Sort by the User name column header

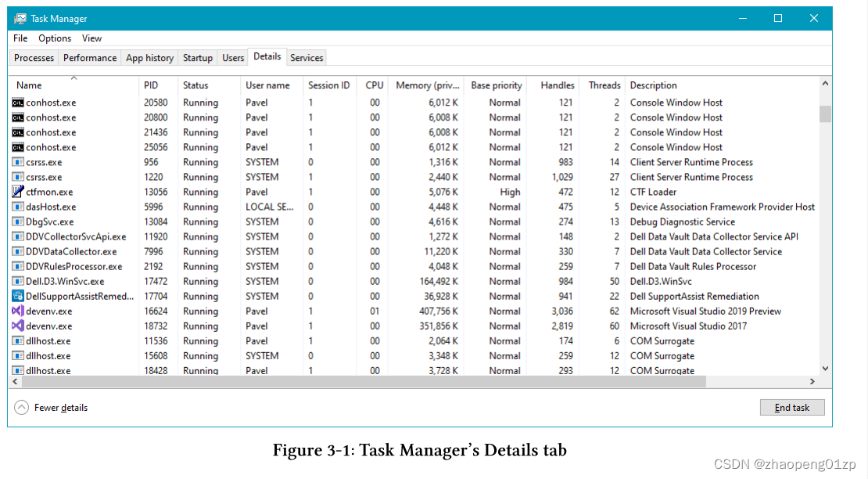point(272,85)
